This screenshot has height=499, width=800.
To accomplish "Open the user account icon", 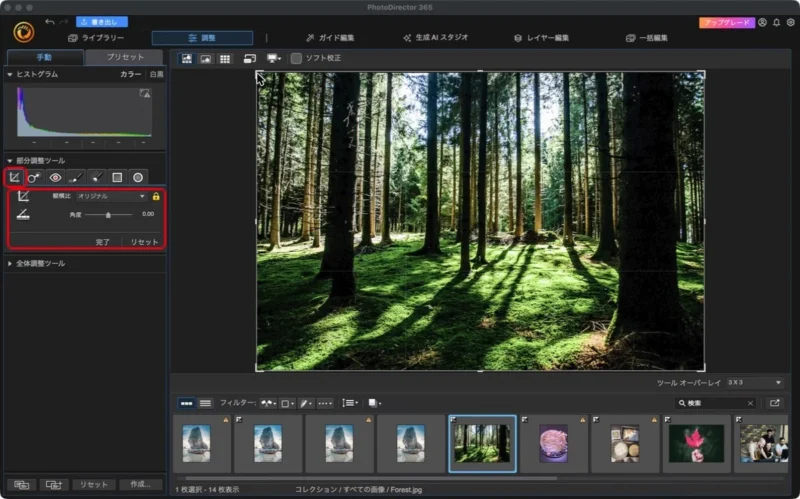I will (762, 22).
